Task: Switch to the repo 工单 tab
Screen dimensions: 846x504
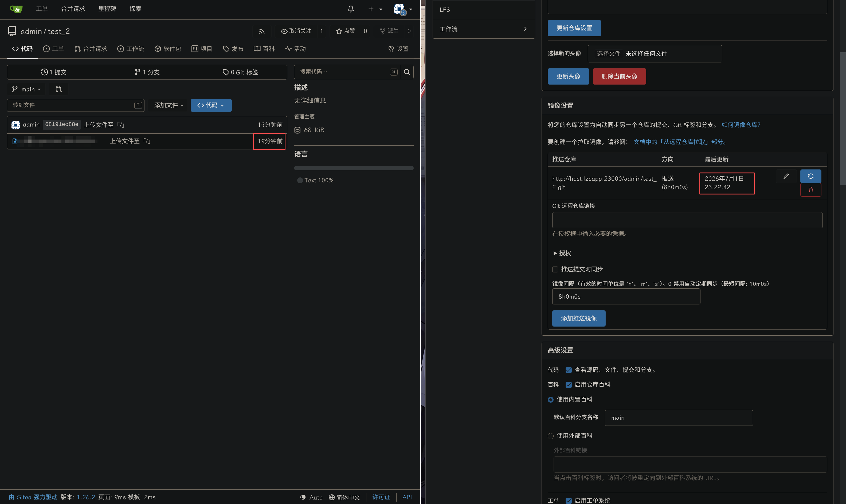Action: 53,49
